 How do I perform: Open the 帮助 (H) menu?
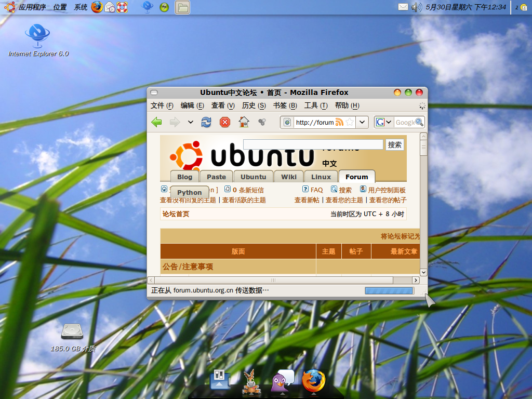click(x=347, y=105)
